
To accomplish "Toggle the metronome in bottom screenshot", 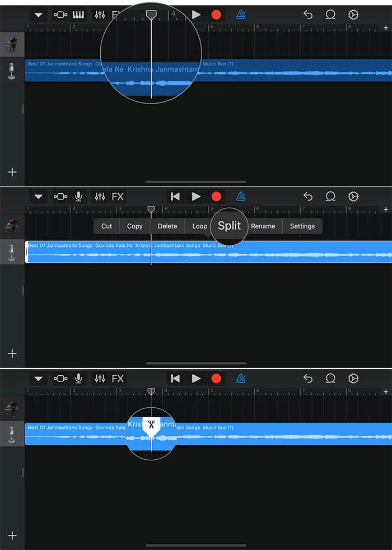I will [x=241, y=379].
